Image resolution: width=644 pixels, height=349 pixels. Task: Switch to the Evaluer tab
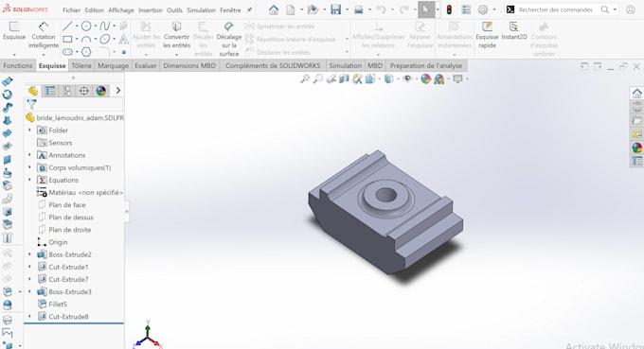click(146, 65)
